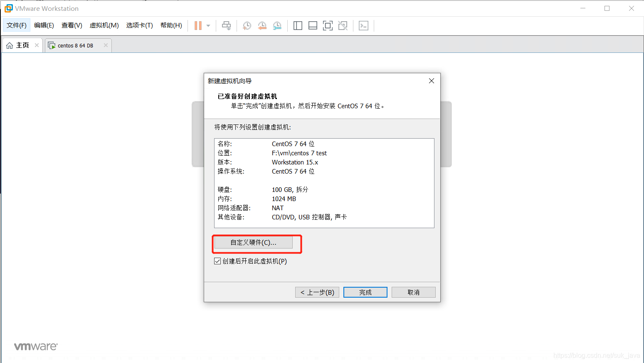Screen dimensions: 644x363
Task: Click the 完成 button to finish
Action: tap(365, 292)
